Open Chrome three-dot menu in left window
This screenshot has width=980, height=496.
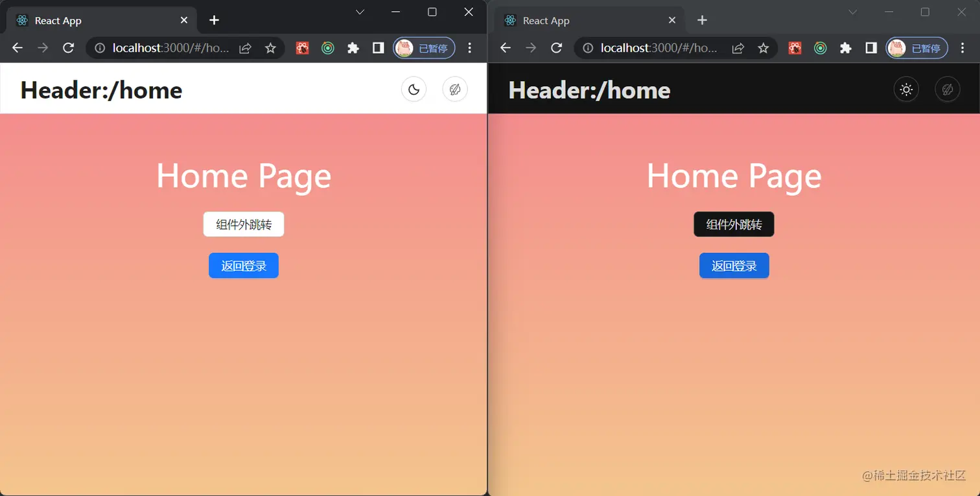click(470, 48)
